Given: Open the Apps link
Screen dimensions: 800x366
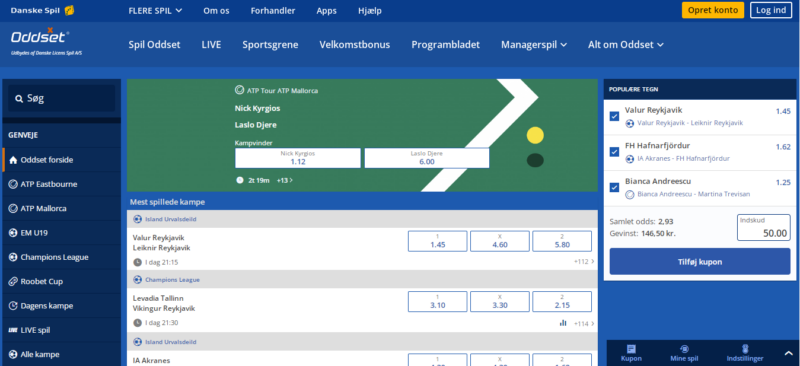Looking at the screenshot, I should click(327, 11).
